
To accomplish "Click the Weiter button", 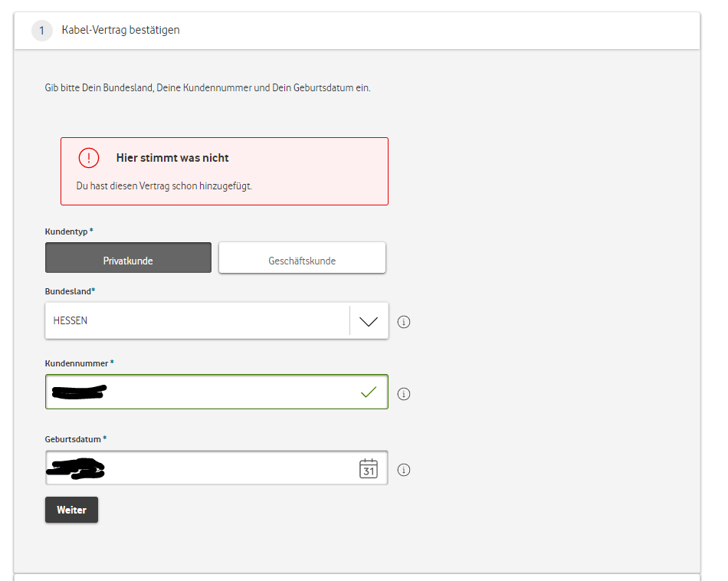I will (x=71, y=510).
